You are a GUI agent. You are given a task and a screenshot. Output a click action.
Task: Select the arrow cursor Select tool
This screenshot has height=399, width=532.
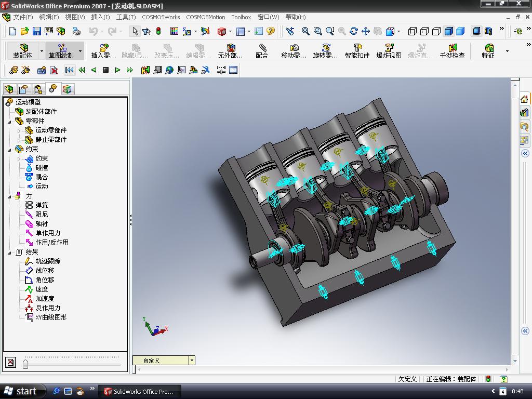pyautogui.click(x=135, y=31)
